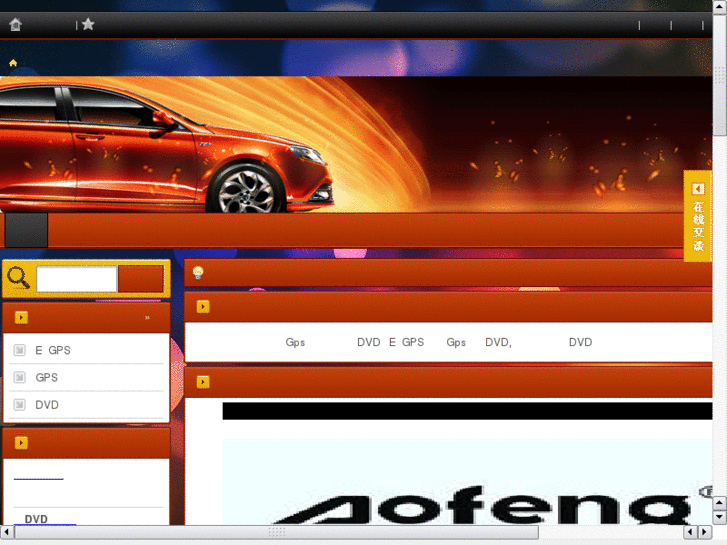Click the star favorites icon
The image size is (727, 545).
[x=88, y=24]
